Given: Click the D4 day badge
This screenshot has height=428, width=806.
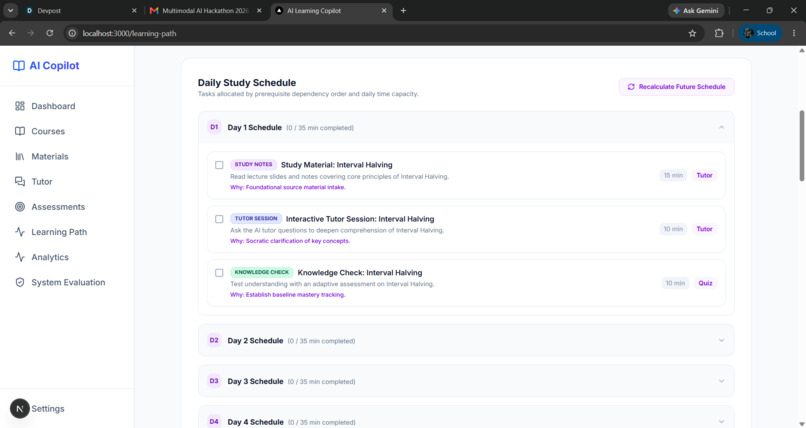Looking at the screenshot, I should pyautogui.click(x=214, y=421).
